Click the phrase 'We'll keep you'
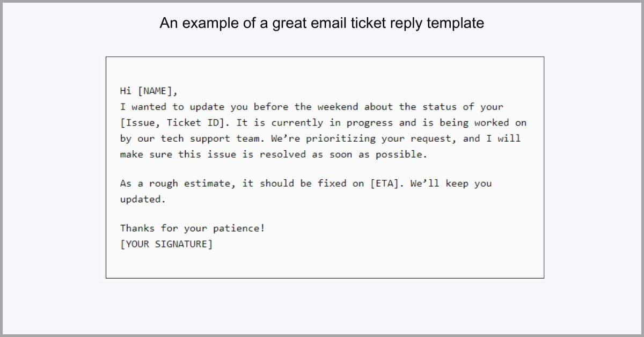This screenshot has width=644, height=337. tap(451, 184)
